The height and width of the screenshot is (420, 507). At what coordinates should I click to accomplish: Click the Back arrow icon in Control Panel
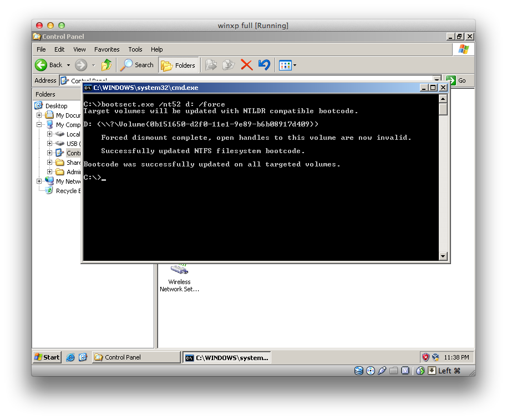(x=41, y=65)
